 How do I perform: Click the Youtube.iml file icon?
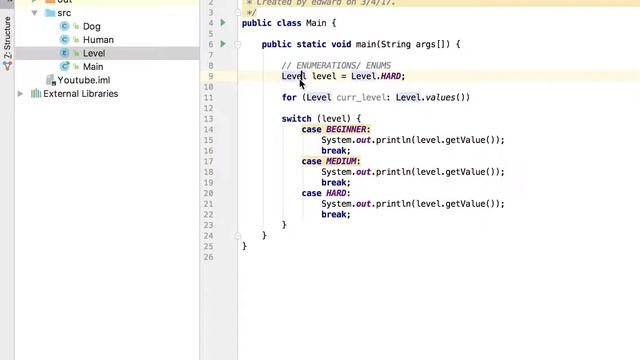click(51, 80)
